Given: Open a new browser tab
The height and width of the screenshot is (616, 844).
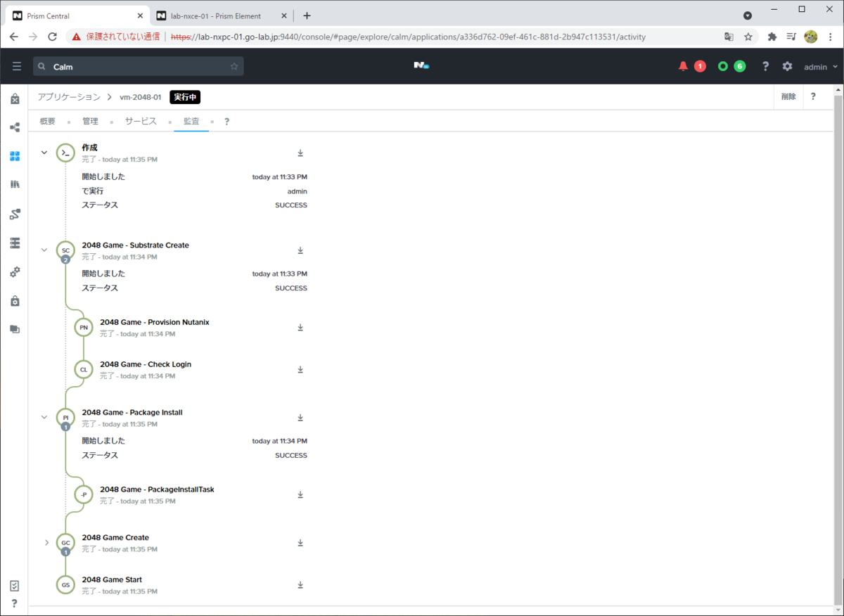Looking at the screenshot, I should [307, 15].
